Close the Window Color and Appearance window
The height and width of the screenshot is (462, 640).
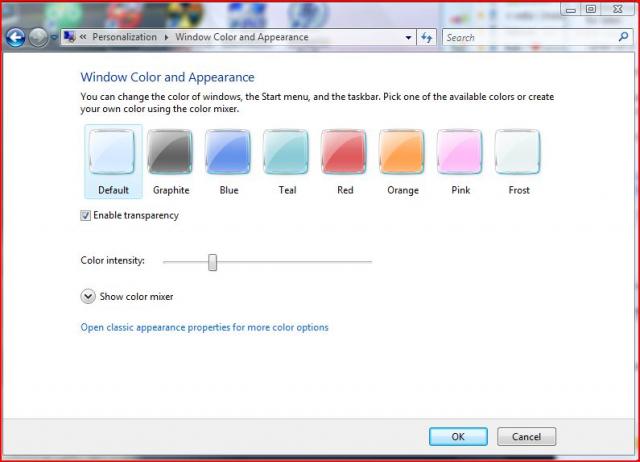click(618, 9)
